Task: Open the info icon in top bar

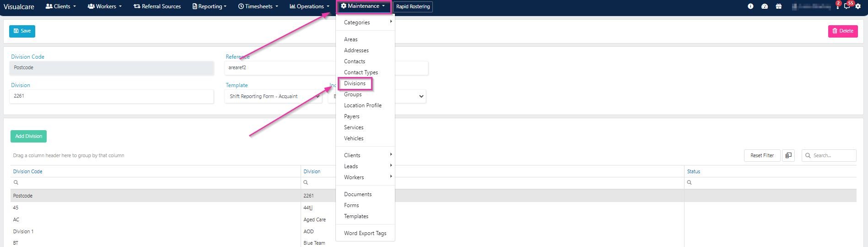Action: [750, 6]
